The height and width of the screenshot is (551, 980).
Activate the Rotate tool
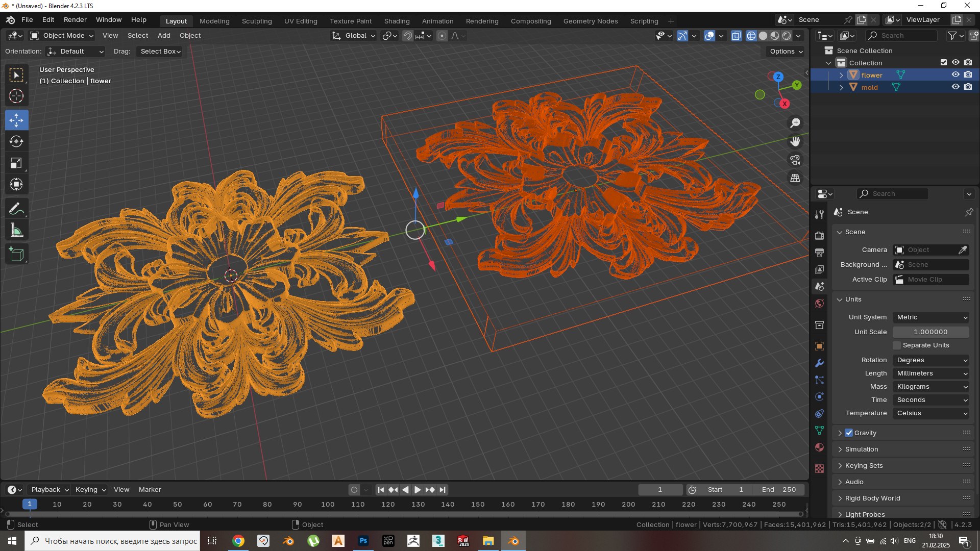[16, 141]
